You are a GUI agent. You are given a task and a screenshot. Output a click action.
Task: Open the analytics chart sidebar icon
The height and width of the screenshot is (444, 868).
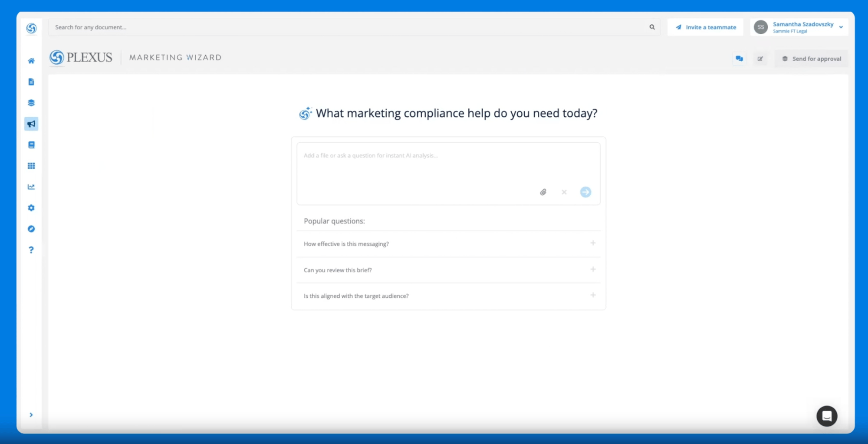[x=31, y=187]
